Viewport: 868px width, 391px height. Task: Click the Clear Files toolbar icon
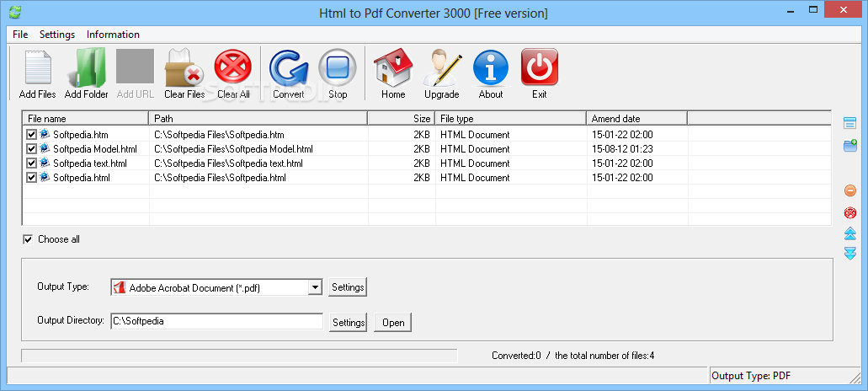(x=184, y=67)
